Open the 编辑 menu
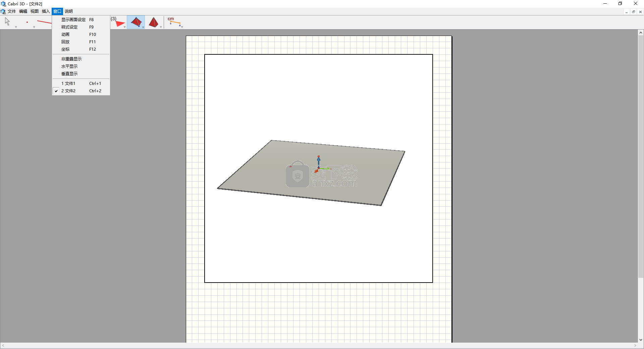The width and height of the screenshot is (644, 349). pos(23,11)
